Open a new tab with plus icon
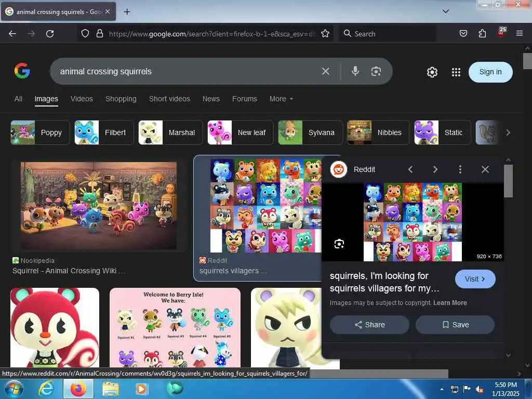Image resolution: width=532 pixels, height=399 pixels. 127,12
